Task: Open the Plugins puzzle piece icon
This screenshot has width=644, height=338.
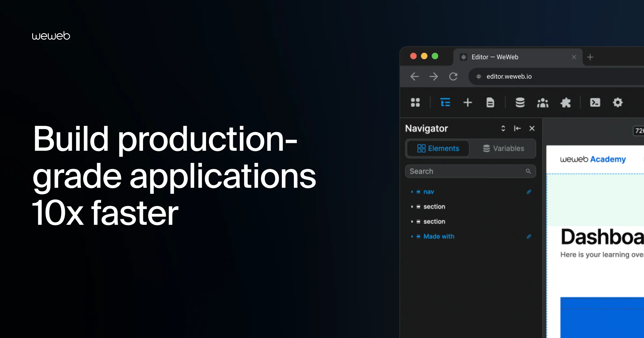Action: tap(566, 102)
